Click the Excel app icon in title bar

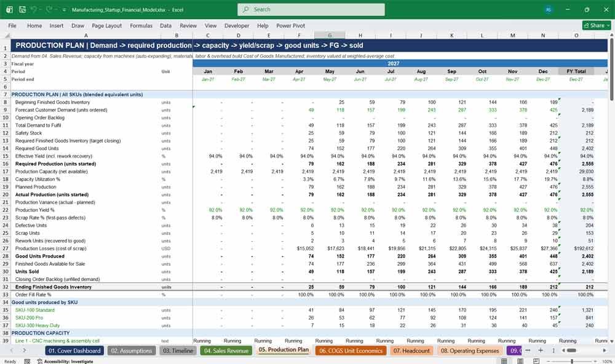click(9, 9)
